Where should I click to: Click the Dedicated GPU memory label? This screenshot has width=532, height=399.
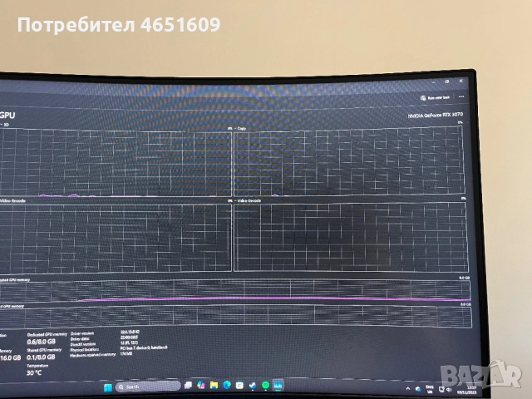point(47,334)
